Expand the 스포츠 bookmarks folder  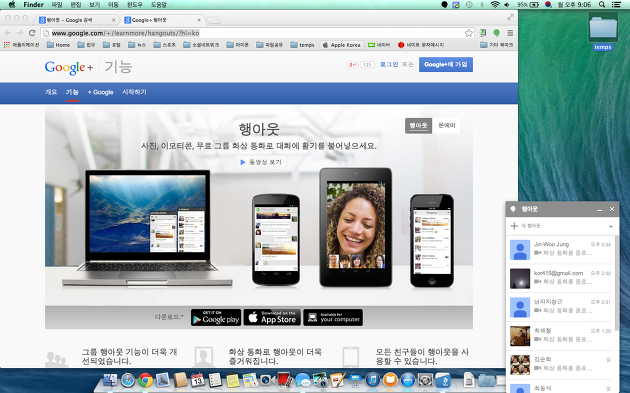pyautogui.click(x=165, y=45)
